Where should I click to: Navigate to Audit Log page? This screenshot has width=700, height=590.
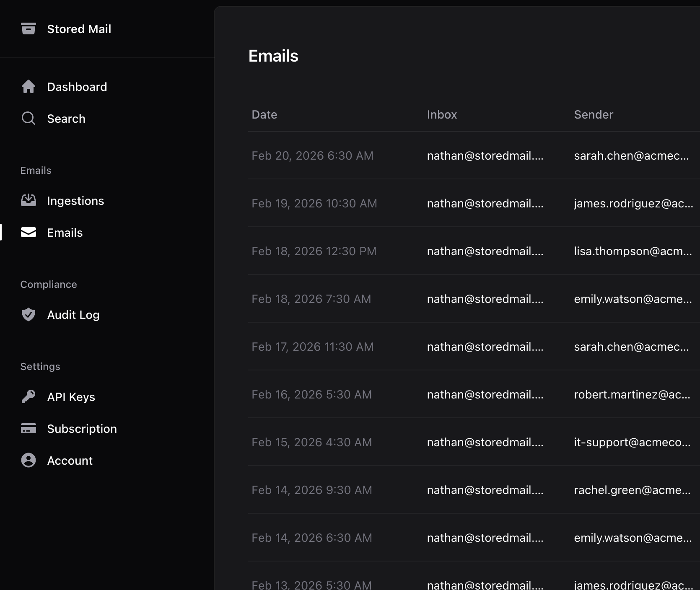[x=73, y=315]
